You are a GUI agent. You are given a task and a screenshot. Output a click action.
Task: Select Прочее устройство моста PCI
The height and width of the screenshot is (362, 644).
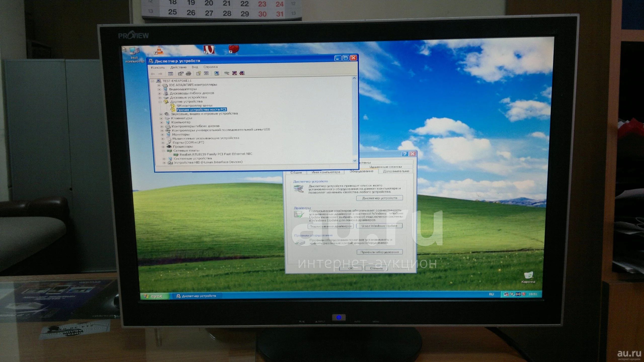202,110
